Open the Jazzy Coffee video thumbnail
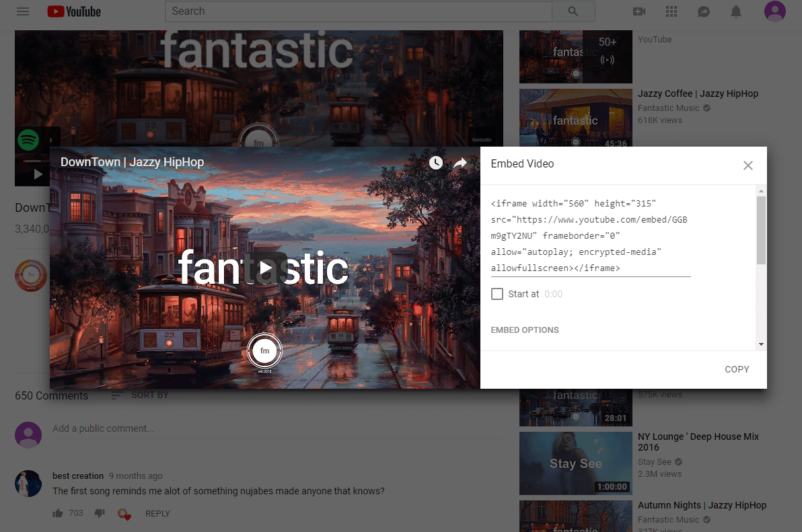This screenshot has height=532, width=802. click(575, 118)
